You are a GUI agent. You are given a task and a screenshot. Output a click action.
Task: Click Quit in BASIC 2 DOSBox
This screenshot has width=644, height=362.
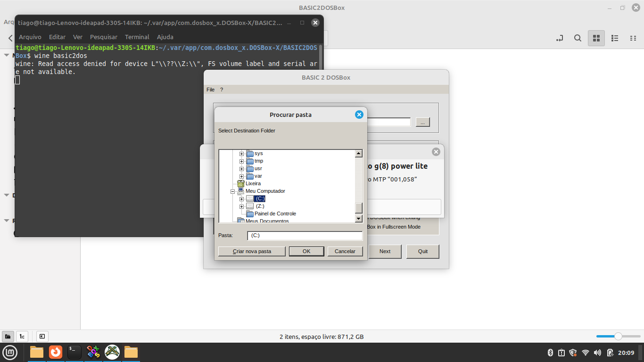click(423, 251)
